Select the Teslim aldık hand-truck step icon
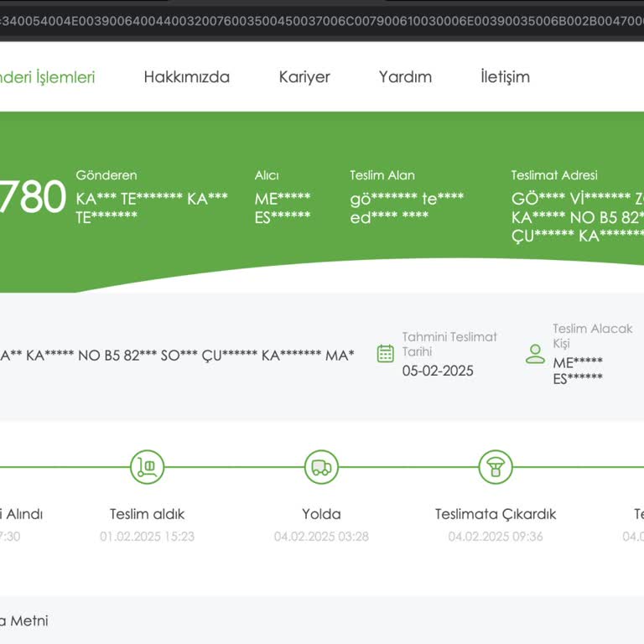Image resolution: width=644 pixels, height=644 pixels. [147, 467]
